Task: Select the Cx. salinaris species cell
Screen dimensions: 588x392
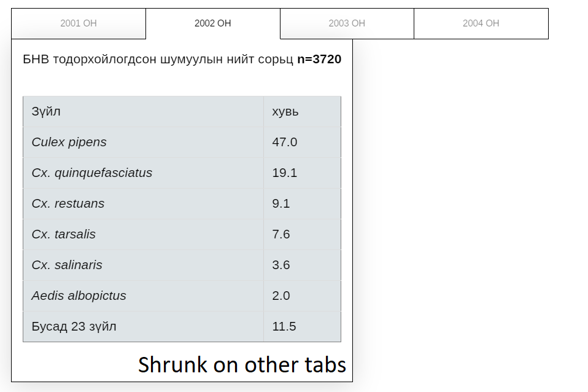Action: 67,265
